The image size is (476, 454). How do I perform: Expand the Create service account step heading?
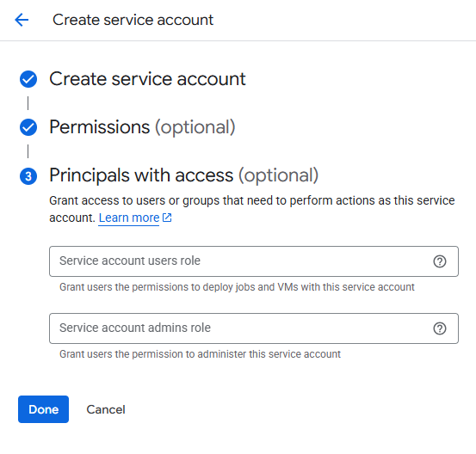(147, 79)
